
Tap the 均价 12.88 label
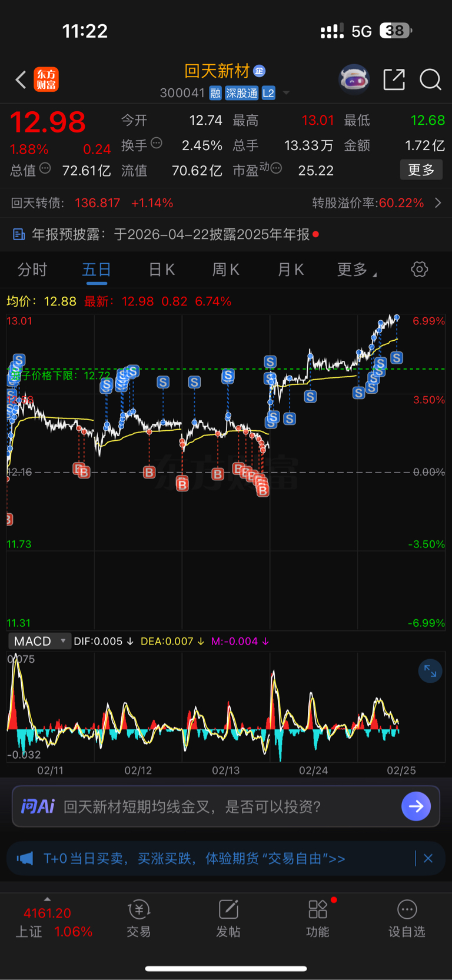coord(42,301)
